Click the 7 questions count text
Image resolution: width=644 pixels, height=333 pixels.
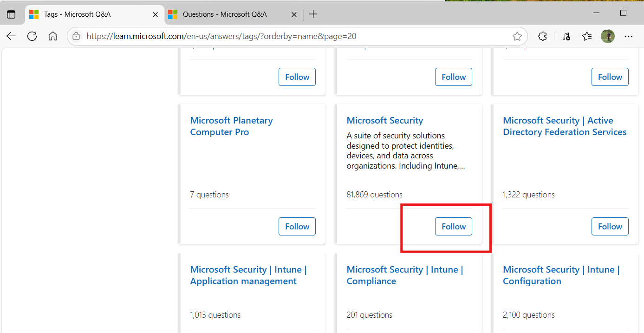tap(209, 195)
